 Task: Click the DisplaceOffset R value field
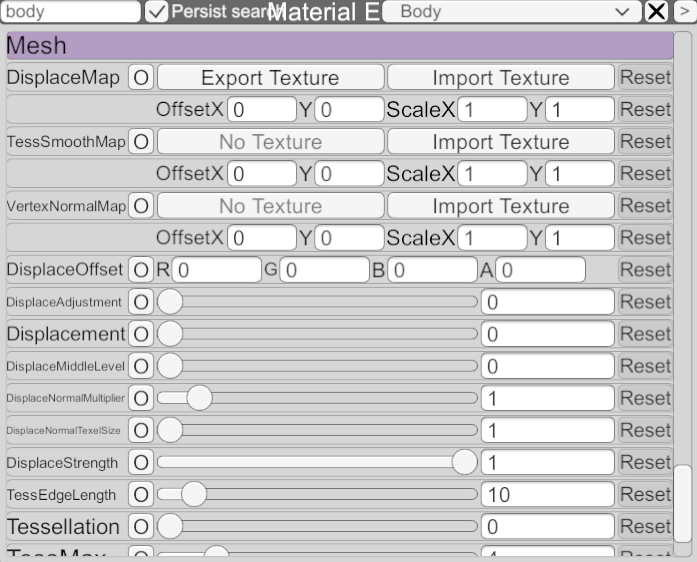pyautogui.click(x=216, y=270)
